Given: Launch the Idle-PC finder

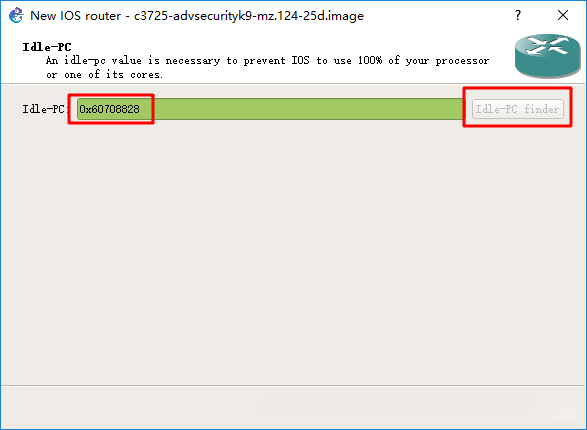Looking at the screenshot, I should click(518, 109).
